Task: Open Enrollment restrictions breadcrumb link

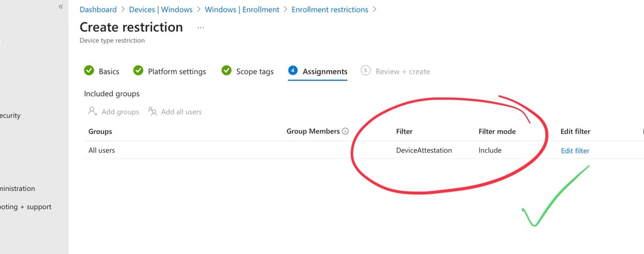Action: tap(330, 9)
